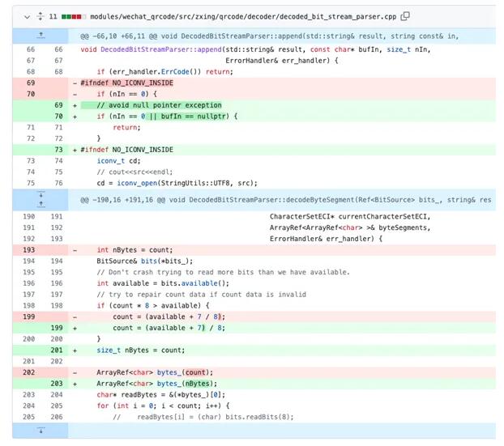The width and height of the screenshot is (504, 446).
Task: Click the diffstat colored squares
Action: click(74, 16)
